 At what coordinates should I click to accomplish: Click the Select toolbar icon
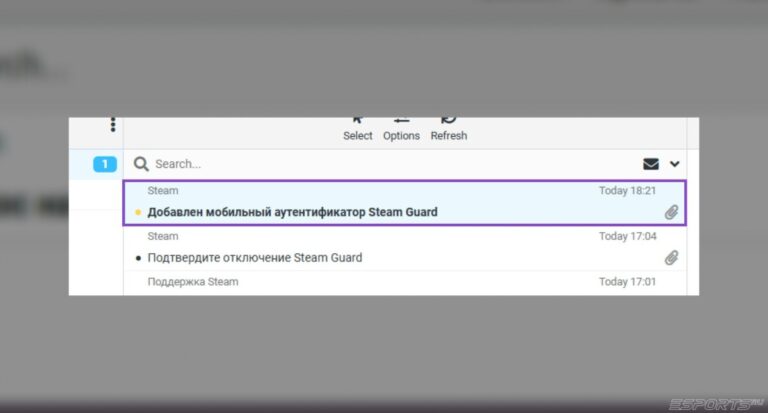[357, 123]
